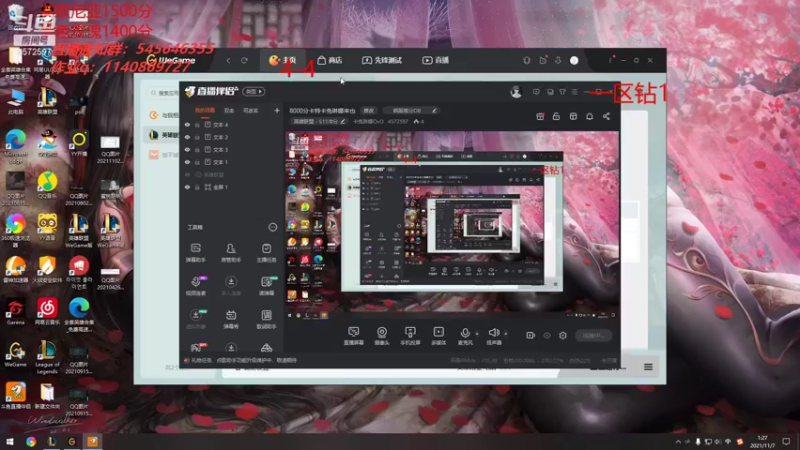
Task: Toggle visibility of 文本 1 layer
Action: pos(187,162)
